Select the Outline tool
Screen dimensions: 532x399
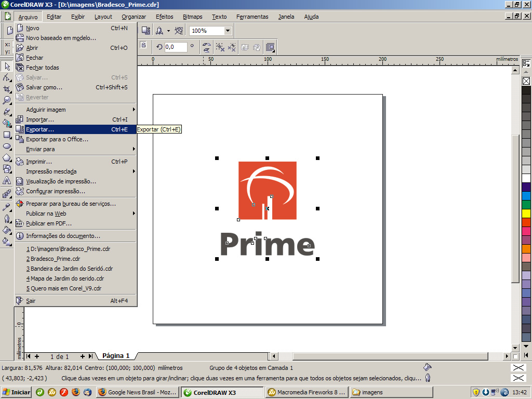pyautogui.click(x=7, y=218)
